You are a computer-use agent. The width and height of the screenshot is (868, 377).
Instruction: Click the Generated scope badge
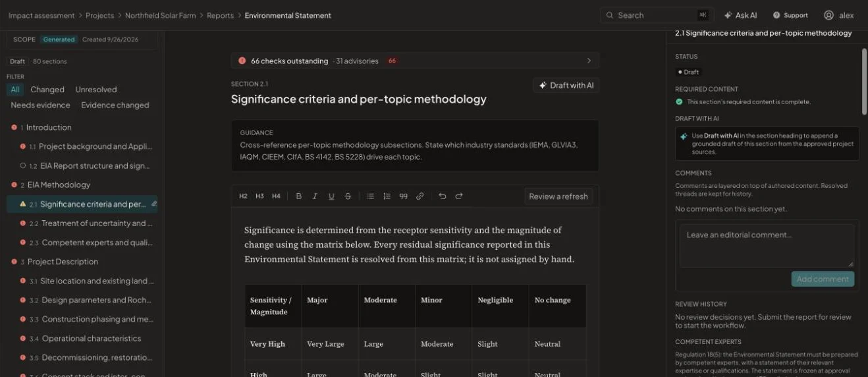(x=59, y=40)
